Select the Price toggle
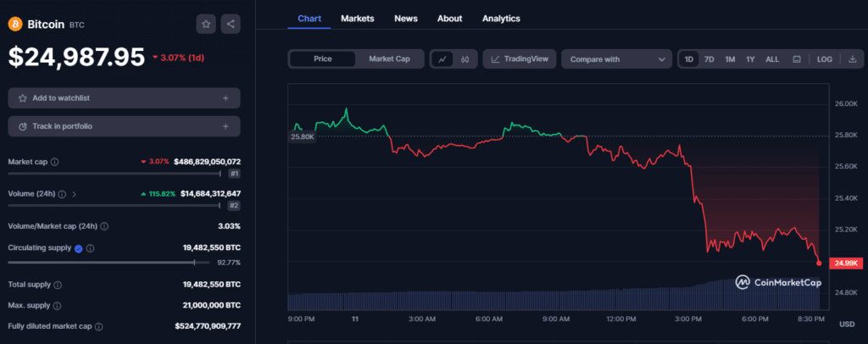868x344 pixels. 323,58
